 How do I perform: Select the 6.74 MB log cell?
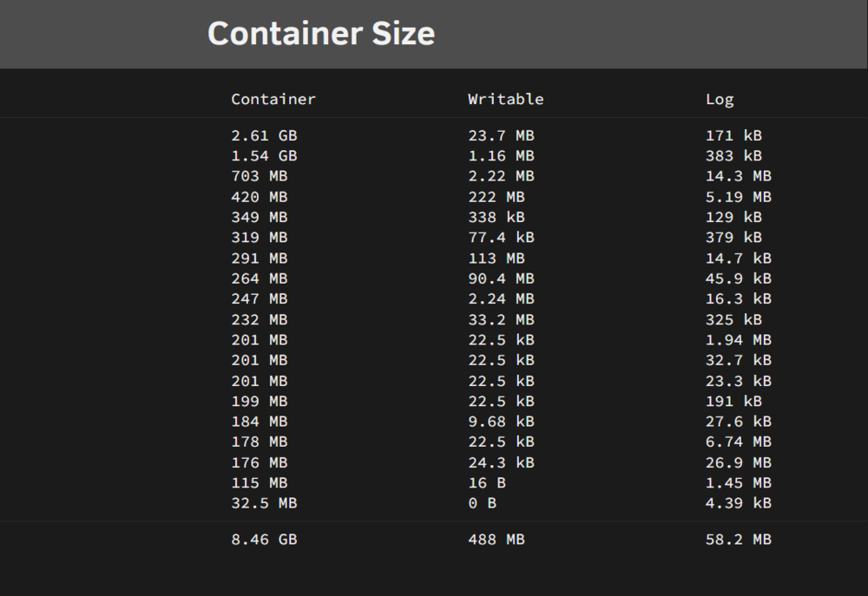[738, 442]
